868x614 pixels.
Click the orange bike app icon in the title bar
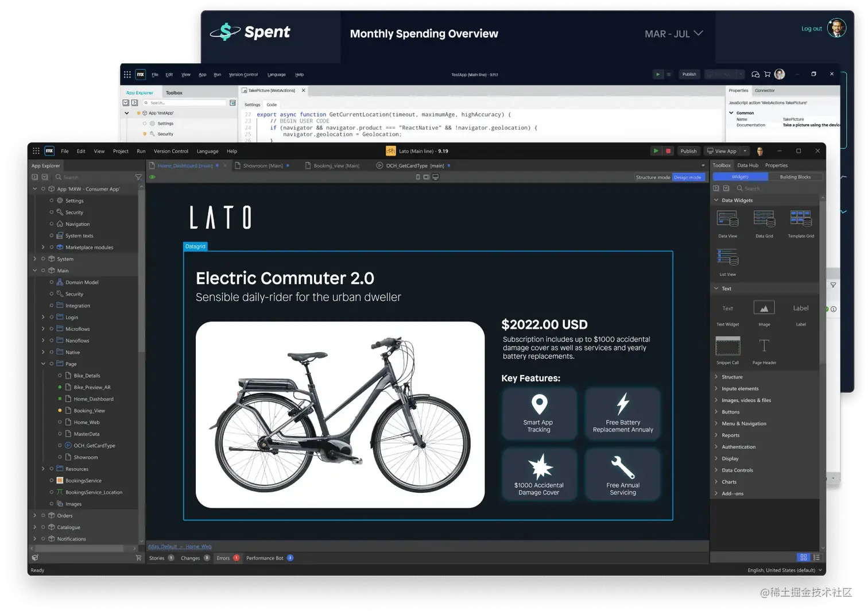[391, 151]
